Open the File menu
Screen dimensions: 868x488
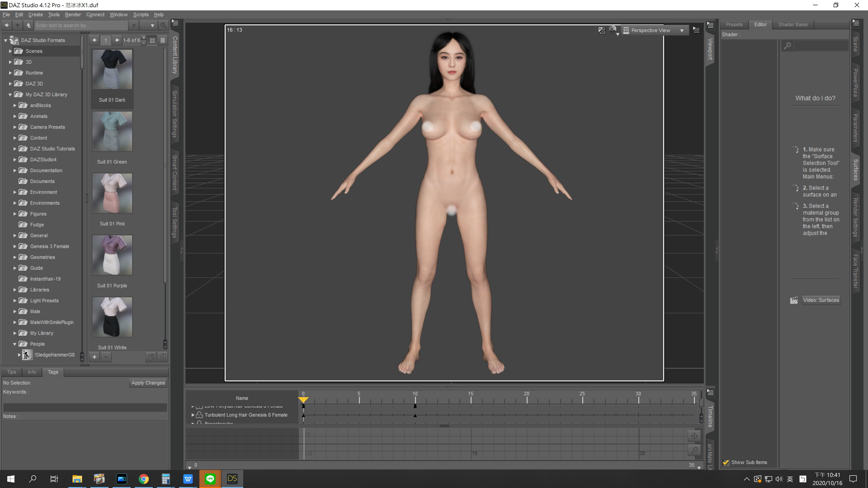tap(6, 14)
